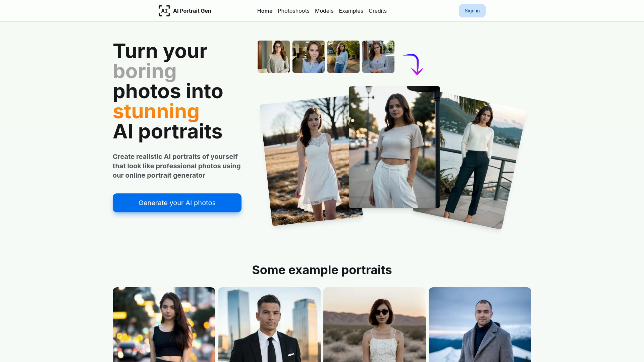The image size is (644, 362).
Task: Click the AI Portrait Gen logo icon
Action: (164, 11)
